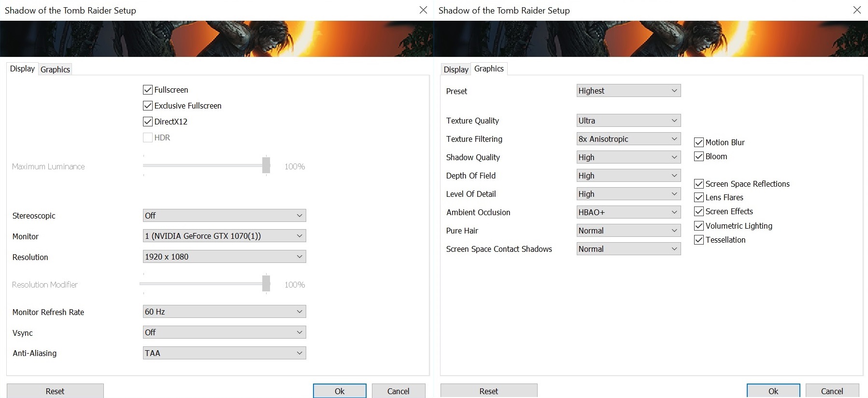Uncheck Volumetric Lighting
The width and height of the screenshot is (868, 398).
pyautogui.click(x=698, y=226)
